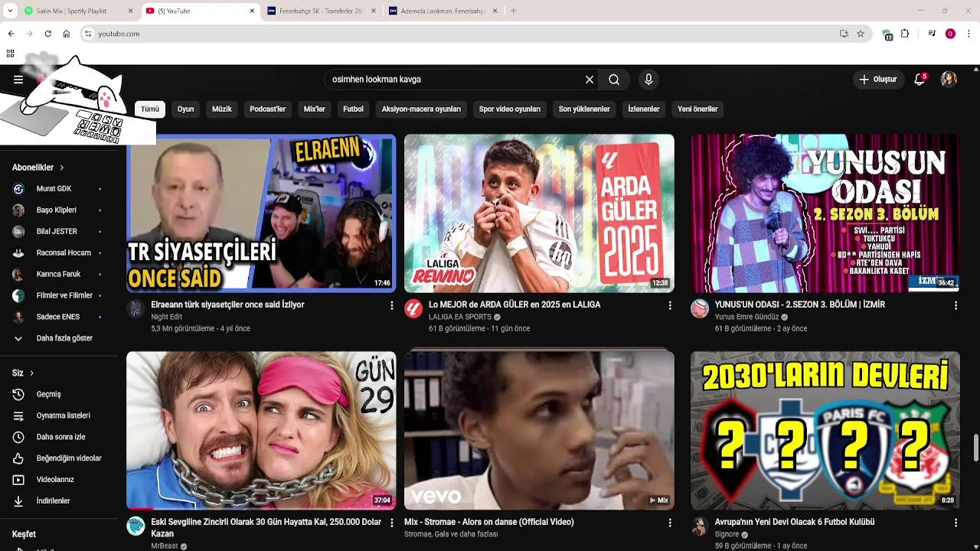Viewport: 980px width, 551px height.
Task: Select the Son yüklenenler chip
Action: coord(584,109)
